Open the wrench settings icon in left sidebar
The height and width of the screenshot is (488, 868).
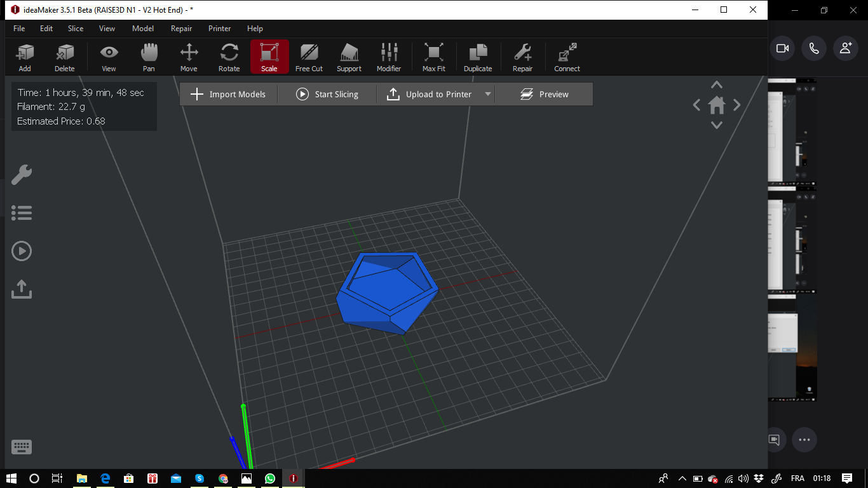(22, 174)
